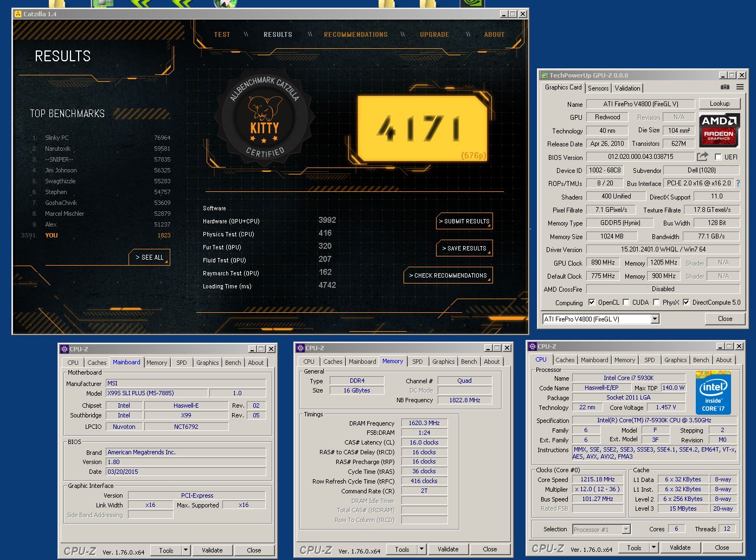Open the TEST tab in Catzilla
The width and height of the screenshot is (756, 560).
(222, 35)
